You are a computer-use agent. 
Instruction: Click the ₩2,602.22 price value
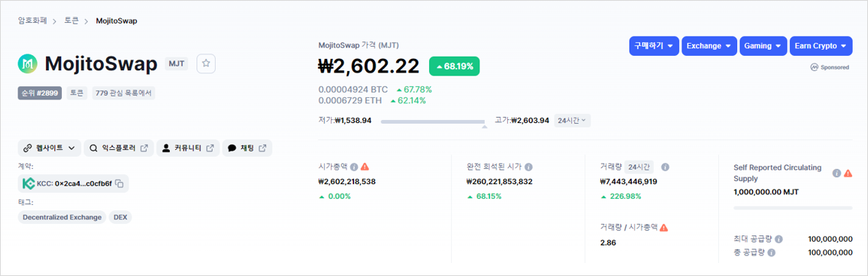[x=369, y=67]
